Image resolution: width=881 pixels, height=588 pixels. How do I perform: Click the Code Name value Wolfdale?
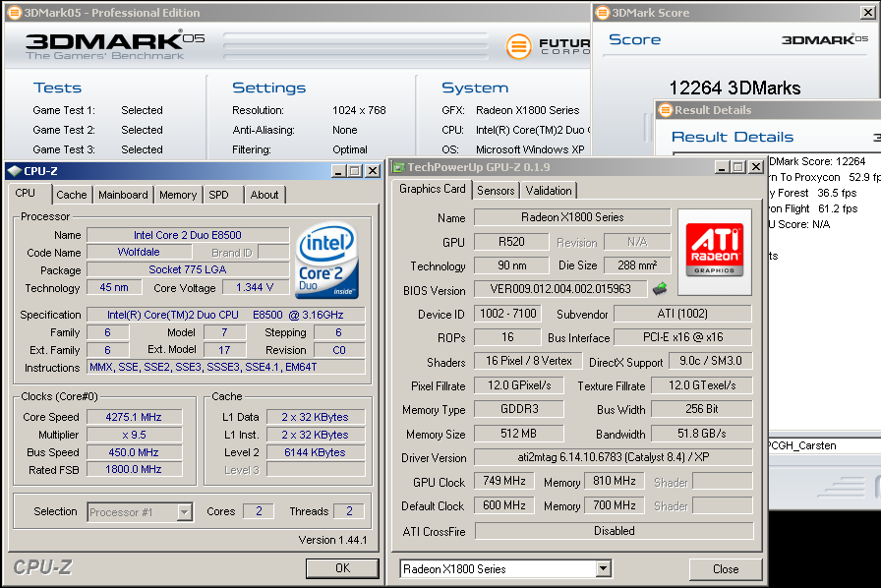coord(139,253)
